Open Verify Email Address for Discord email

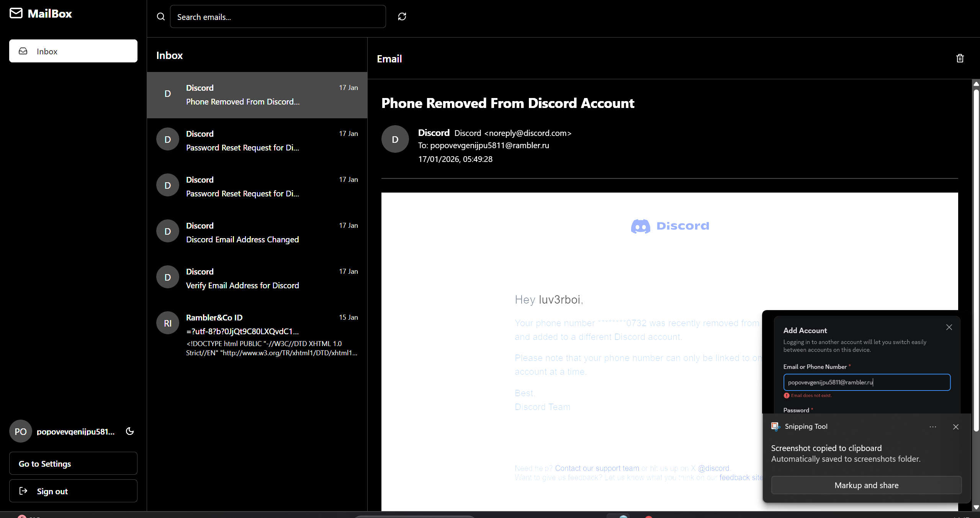click(x=257, y=279)
